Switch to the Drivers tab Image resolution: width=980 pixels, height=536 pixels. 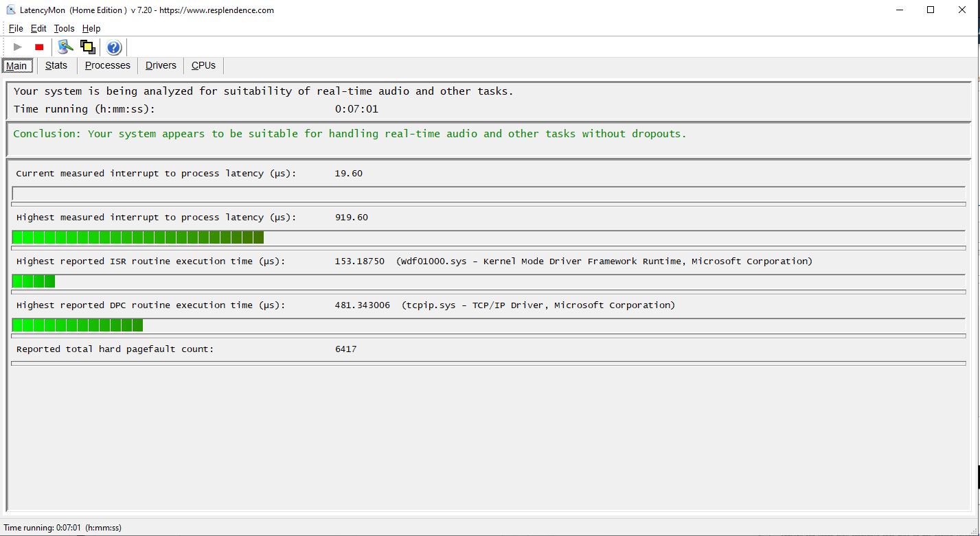(161, 65)
